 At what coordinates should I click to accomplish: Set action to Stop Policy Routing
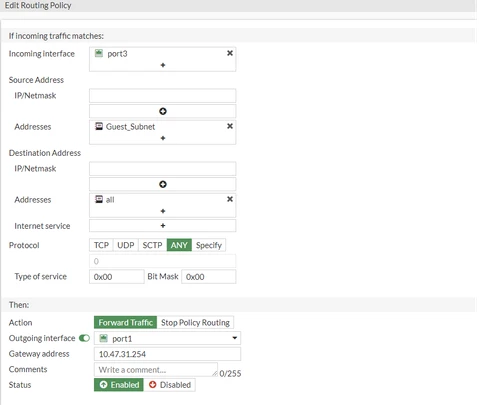(x=195, y=322)
